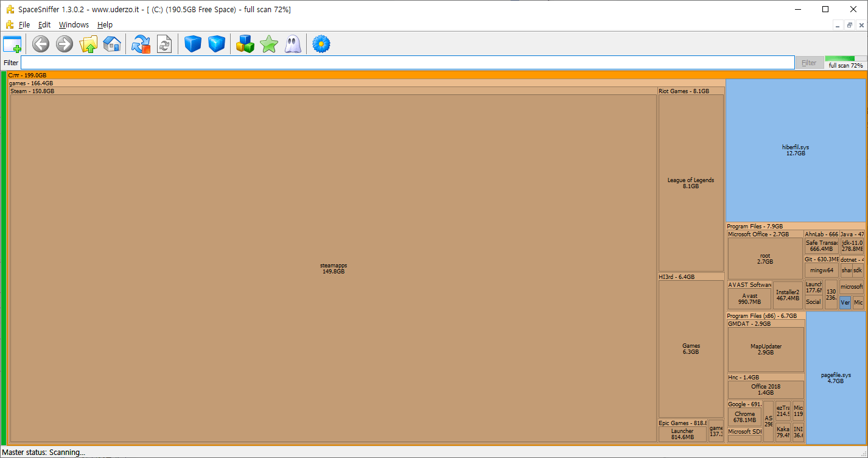Select the Social block in Program Files
Image resolution: width=868 pixels, height=458 pixels.
tap(813, 302)
